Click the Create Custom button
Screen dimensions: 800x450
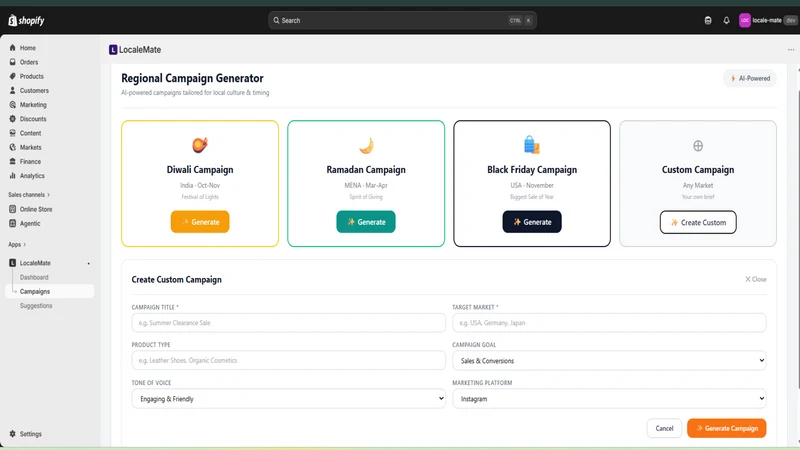[x=698, y=222]
